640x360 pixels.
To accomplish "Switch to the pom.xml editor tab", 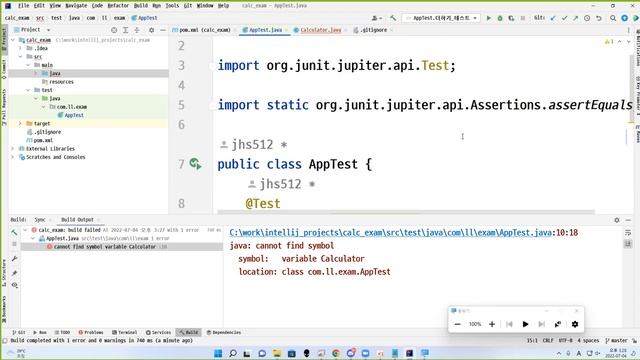I will coord(204,30).
